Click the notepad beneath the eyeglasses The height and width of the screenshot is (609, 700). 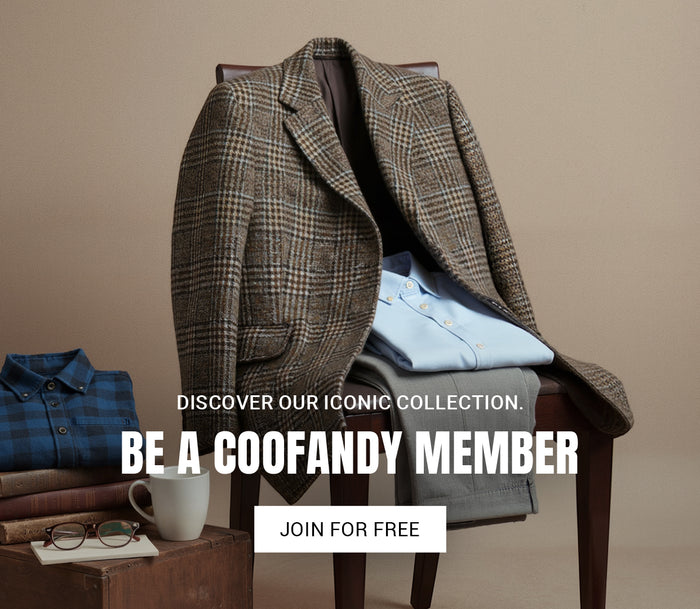[x=95, y=550]
